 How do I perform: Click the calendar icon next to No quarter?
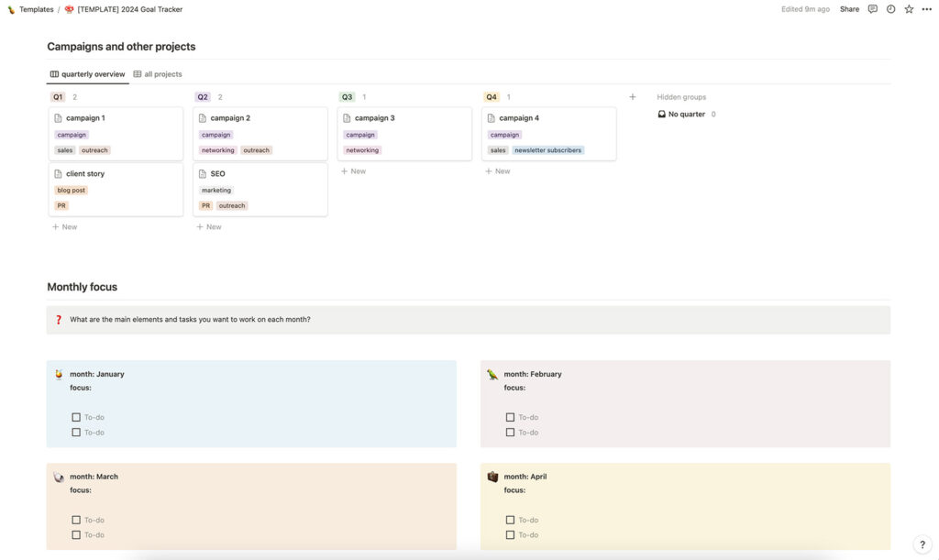[661, 113]
